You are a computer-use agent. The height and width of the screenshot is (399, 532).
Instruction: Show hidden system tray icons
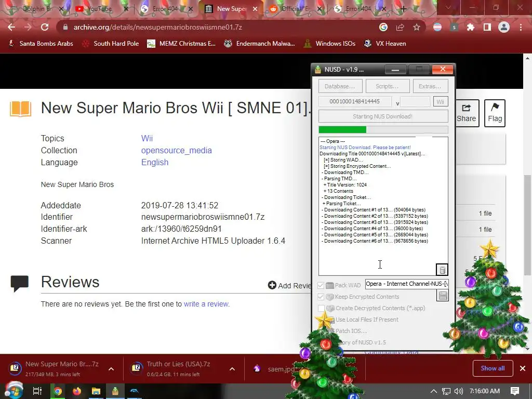click(433, 391)
